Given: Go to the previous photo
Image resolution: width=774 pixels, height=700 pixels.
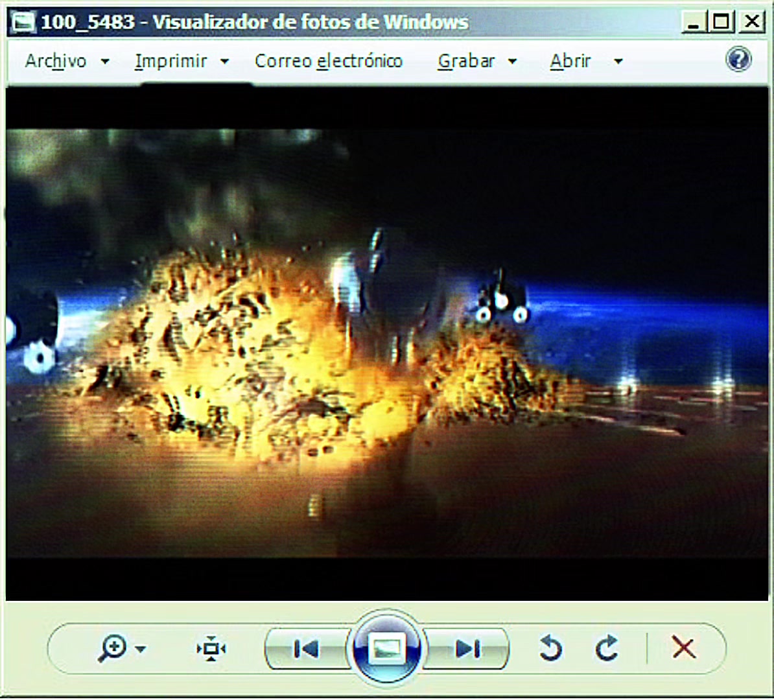Looking at the screenshot, I should [x=306, y=649].
